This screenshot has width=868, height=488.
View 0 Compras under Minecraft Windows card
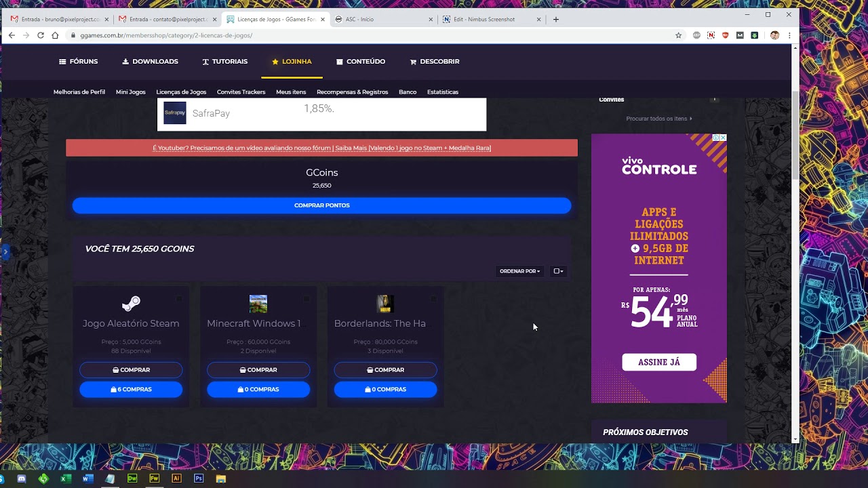click(x=258, y=390)
